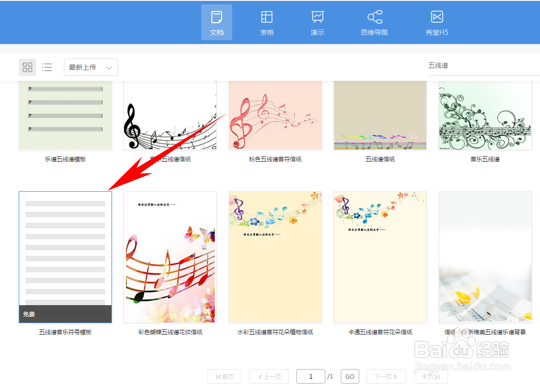Open the 卡通五线谱音符花朵信纸 template
540x385 pixels.
click(380, 257)
